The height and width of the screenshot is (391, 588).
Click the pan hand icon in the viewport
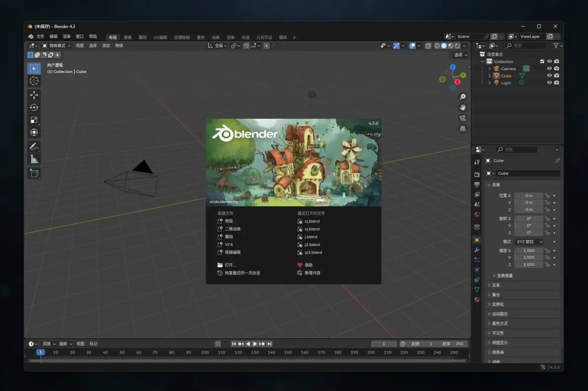pyautogui.click(x=463, y=107)
